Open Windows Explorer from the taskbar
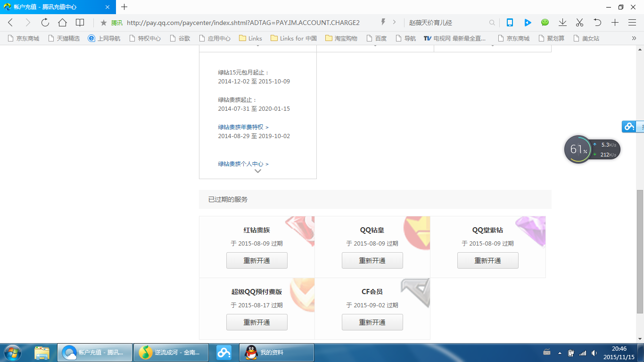The width and height of the screenshot is (644, 362). pos(42,353)
